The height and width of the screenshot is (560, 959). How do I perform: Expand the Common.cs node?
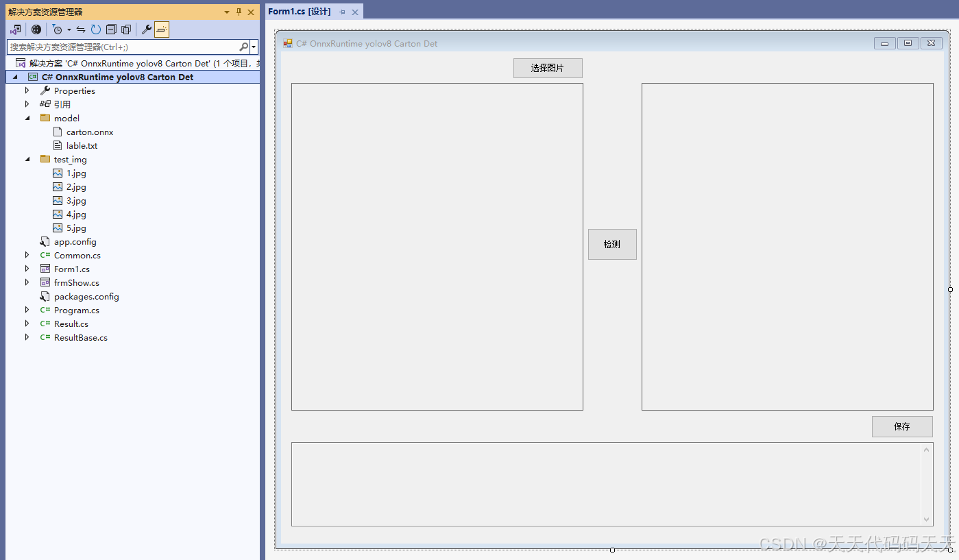[x=27, y=255]
